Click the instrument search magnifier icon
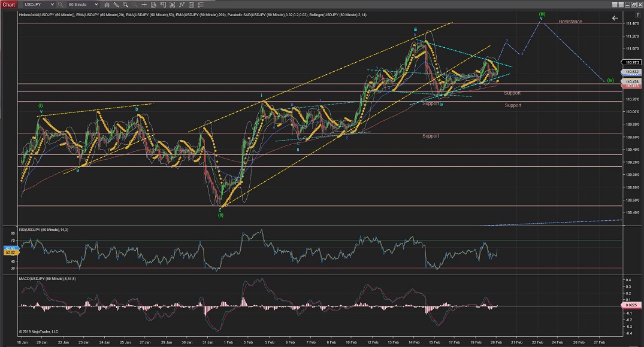 coord(61,4)
